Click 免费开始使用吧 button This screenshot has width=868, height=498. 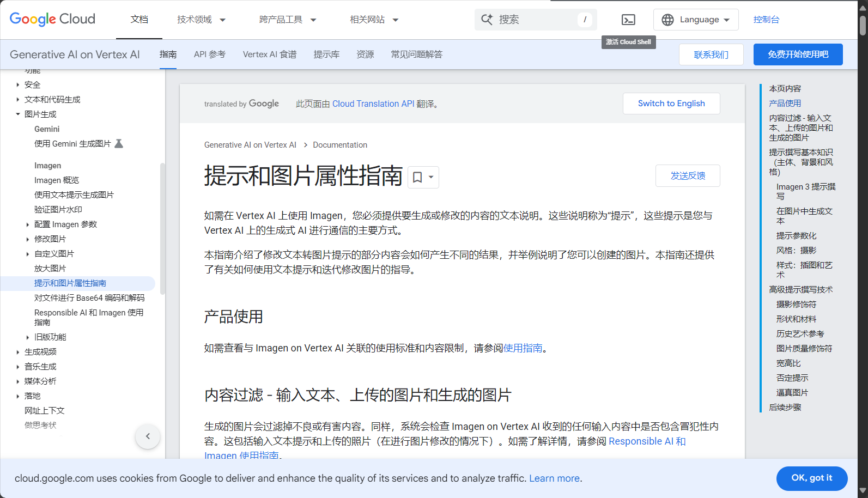pos(798,54)
